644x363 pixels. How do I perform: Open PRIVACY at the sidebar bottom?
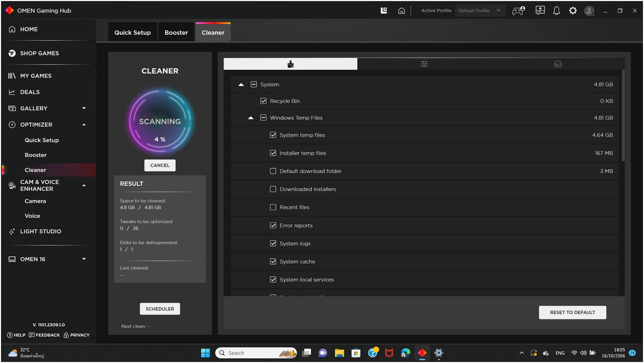point(76,335)
